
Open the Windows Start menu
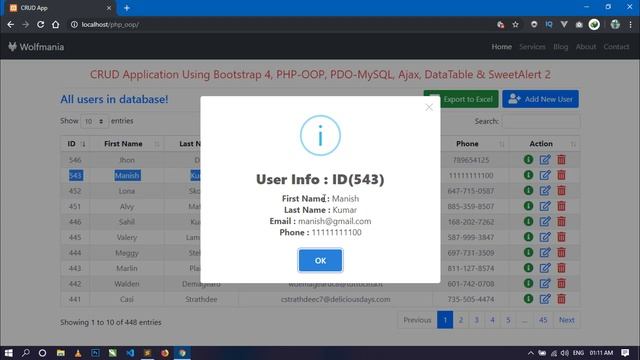pyautogui.click(x=9, y=353)
